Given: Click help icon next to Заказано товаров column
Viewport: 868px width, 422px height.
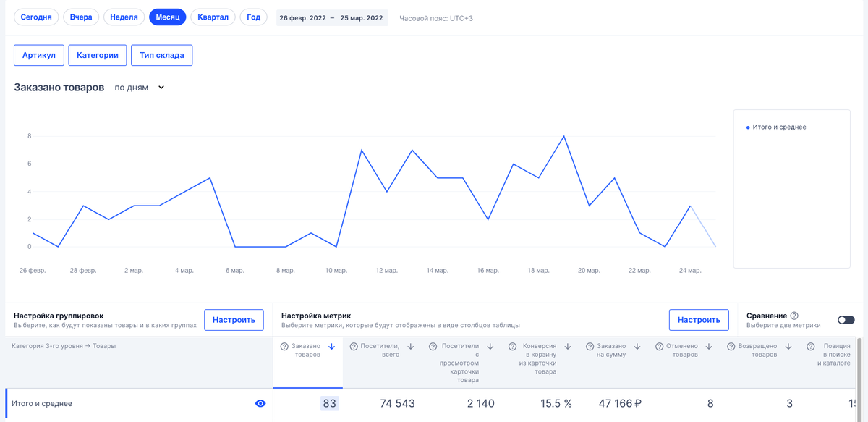Looking at the screenshot, I should pyautogui.click(x=284, y=347).
